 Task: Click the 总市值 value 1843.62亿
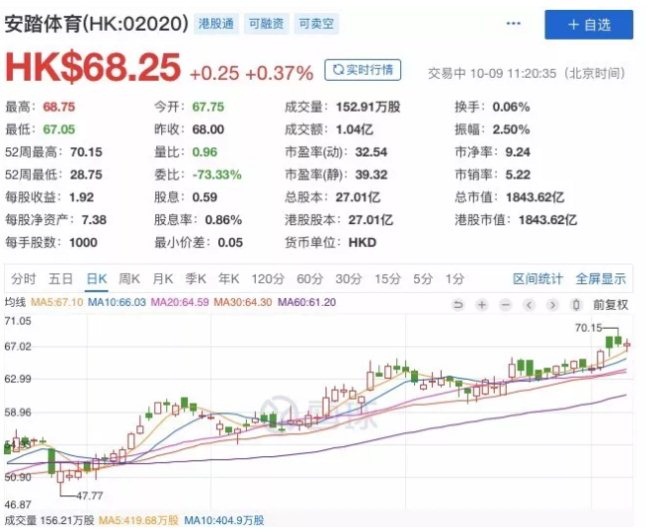[x=535, y=197]
